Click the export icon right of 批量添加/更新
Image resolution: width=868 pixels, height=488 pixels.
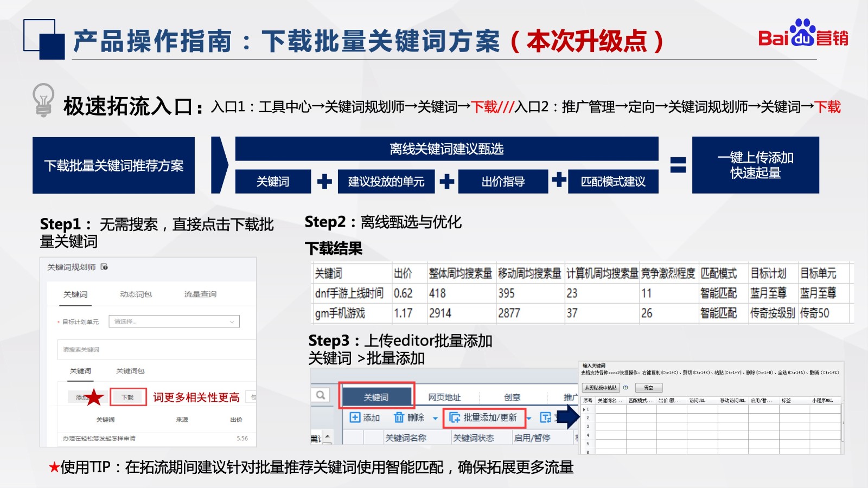[545, 418]
